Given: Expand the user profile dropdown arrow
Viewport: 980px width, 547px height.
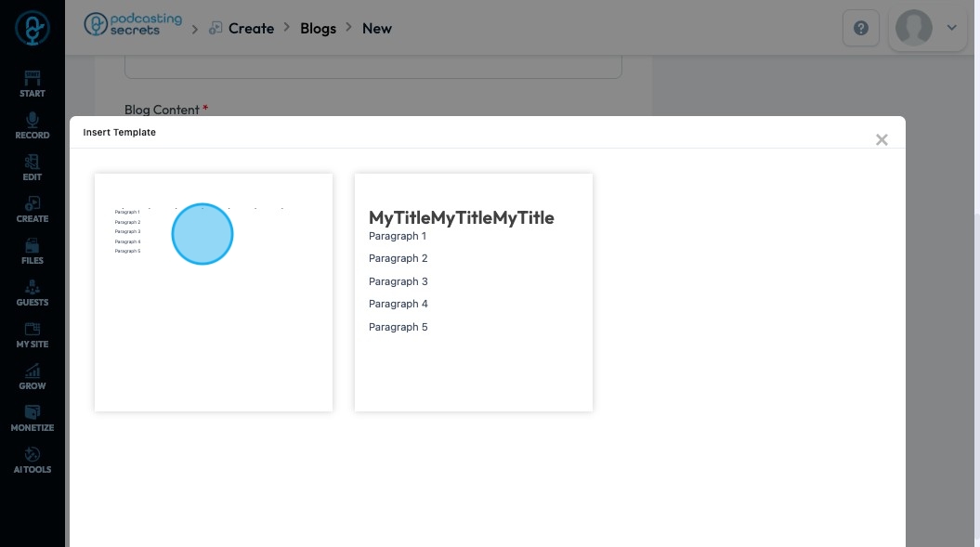Looking at the screenshot, I should [951, 29].
